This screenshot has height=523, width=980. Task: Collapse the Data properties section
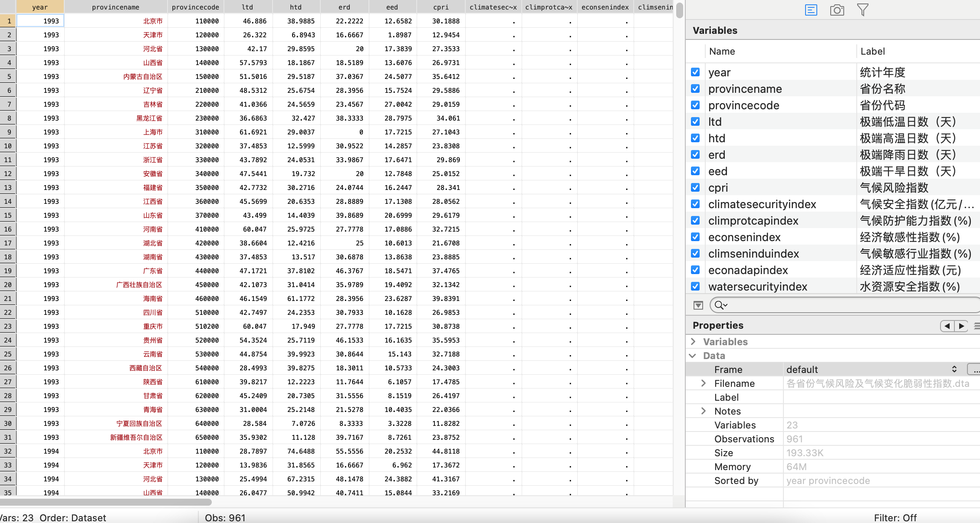(x=693, y=356)
